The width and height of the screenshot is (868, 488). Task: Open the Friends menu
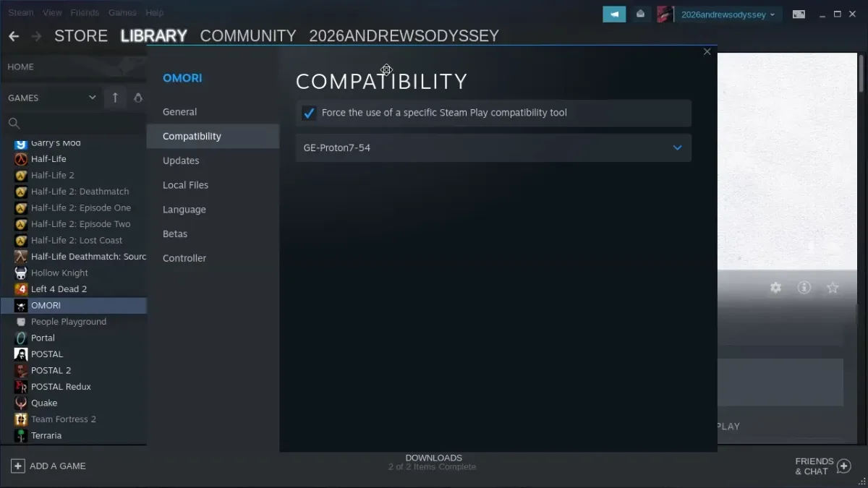[85, 13]
